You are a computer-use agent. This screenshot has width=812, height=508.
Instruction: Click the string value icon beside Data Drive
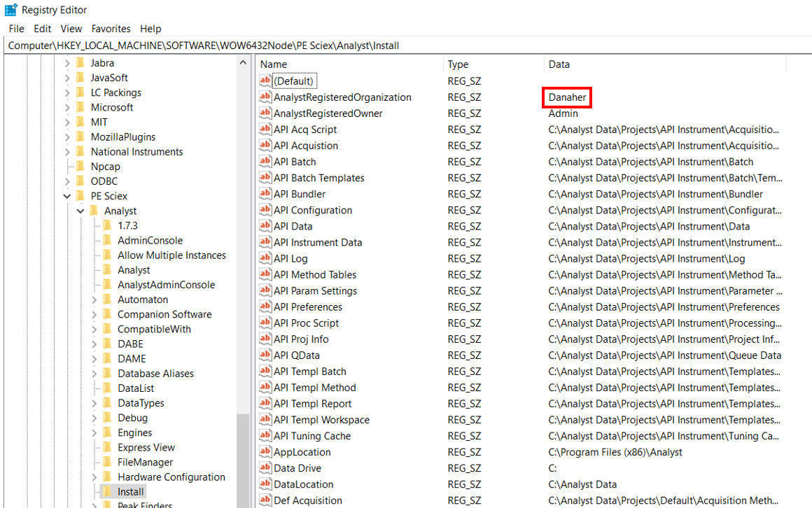coord(265,467)
